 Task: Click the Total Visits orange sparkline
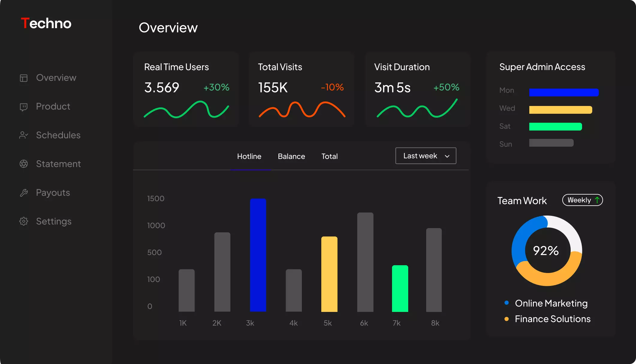tap(302, 110)
